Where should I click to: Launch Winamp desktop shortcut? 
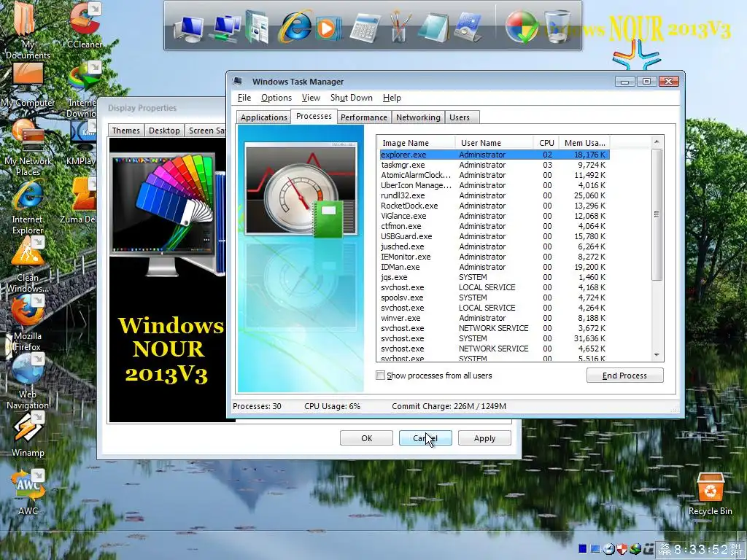point(27,436)
